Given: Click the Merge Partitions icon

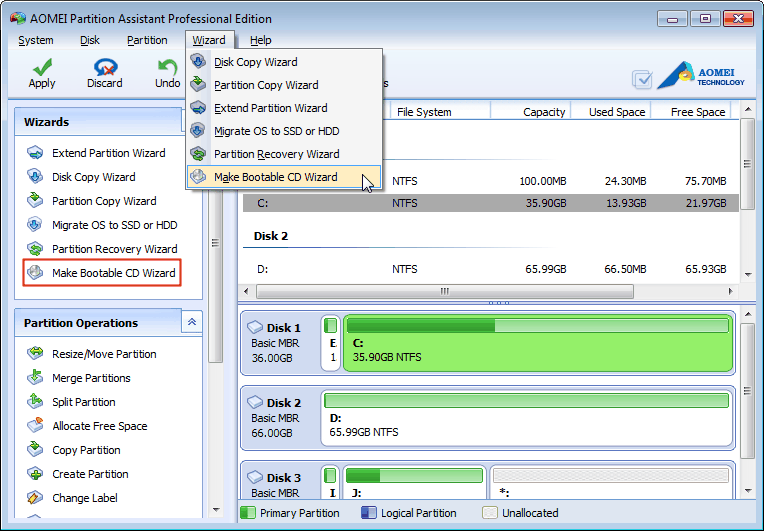Looking at the screenshot, I should pos(35,378).
